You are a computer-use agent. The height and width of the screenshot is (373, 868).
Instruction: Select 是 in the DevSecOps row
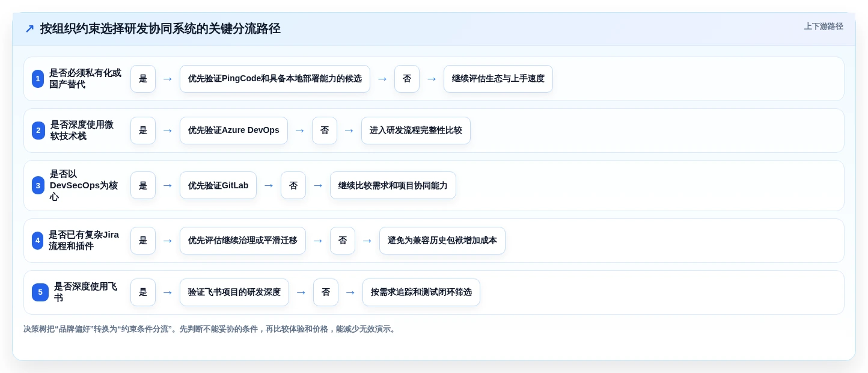(143, 185)
